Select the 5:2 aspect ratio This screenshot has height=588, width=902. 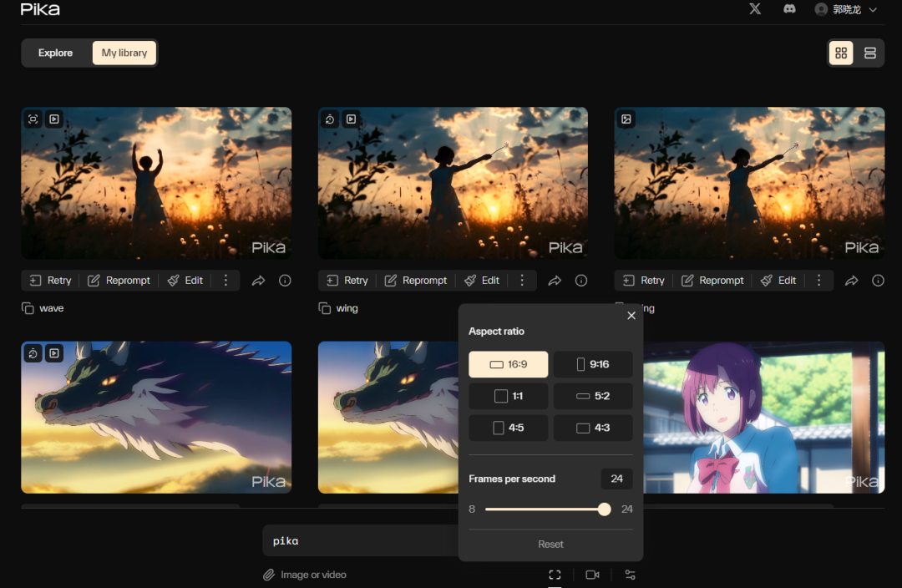click(x=593, y=396)
